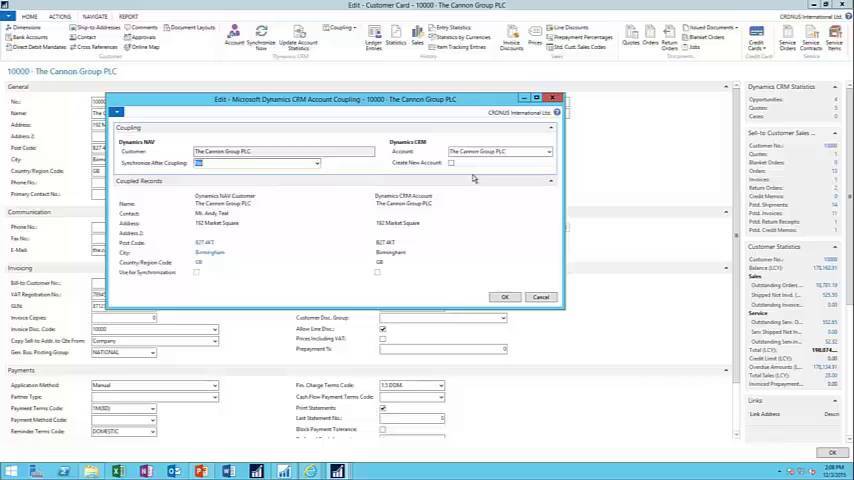This screenshot has height=480, width=854.
Task: Open Dimensions from the ribbon
Action: 23,27
